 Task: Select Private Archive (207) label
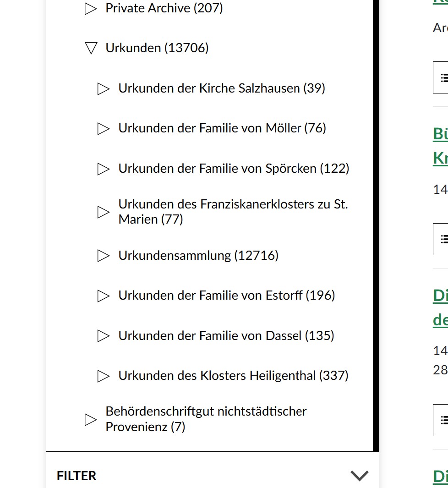pyautogui.click(x=164, y=8)
